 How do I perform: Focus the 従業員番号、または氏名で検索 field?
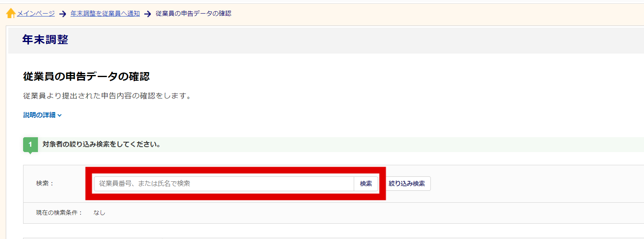[224, 184]
